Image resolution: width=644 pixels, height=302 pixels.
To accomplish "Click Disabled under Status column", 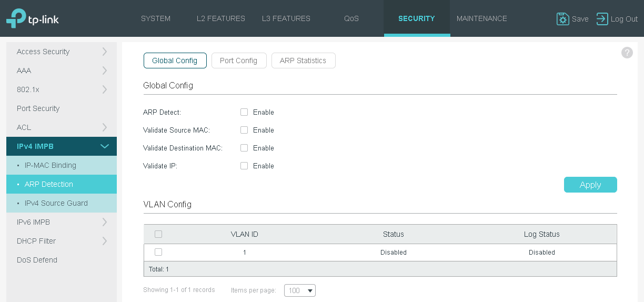I will [394, 253].
